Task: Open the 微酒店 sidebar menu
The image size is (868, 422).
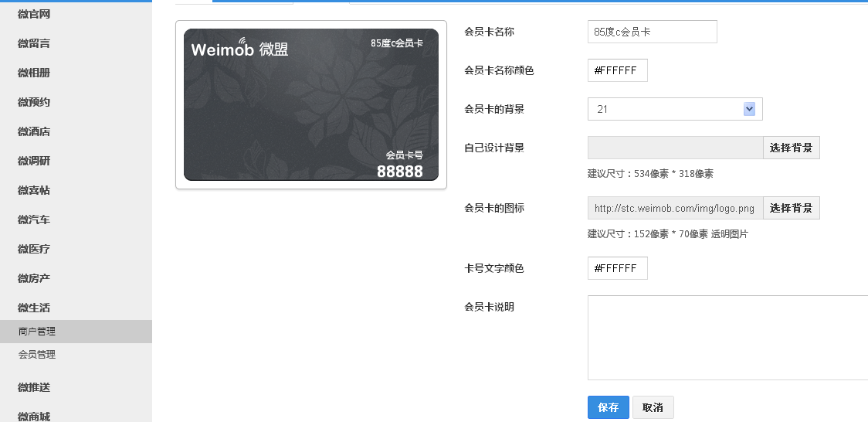Action: 34,132
